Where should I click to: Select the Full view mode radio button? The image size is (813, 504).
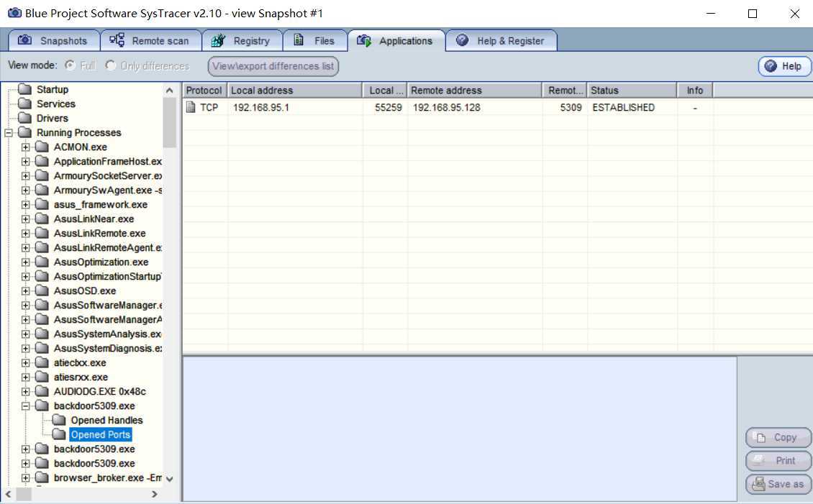coord(70,65)
